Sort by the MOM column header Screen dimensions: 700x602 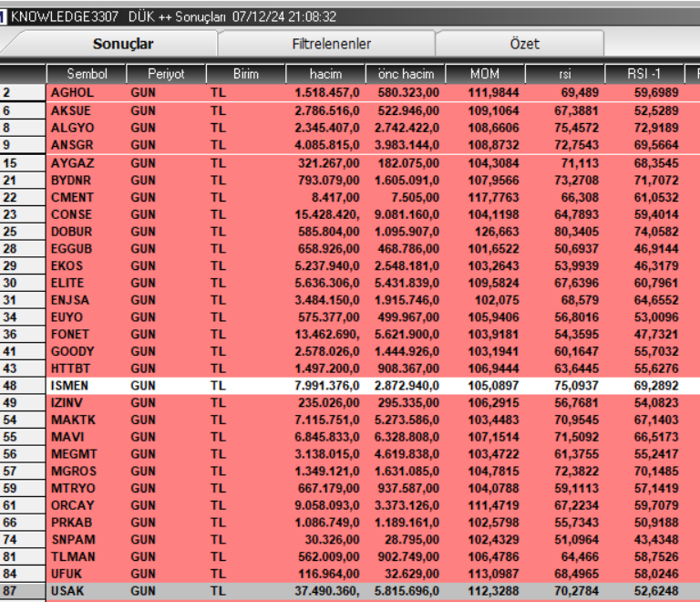point(485,74)
